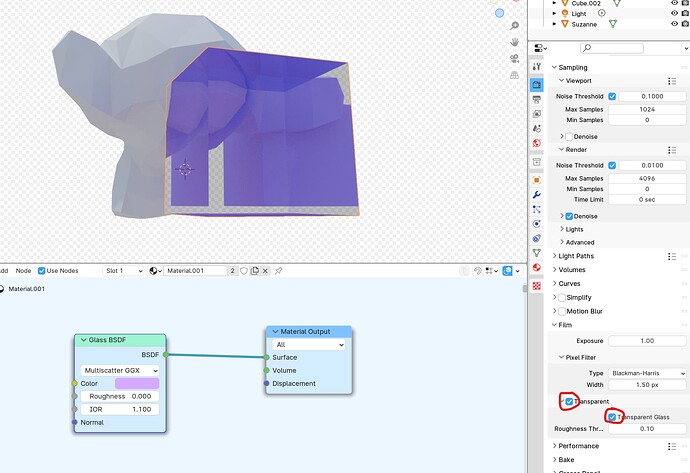Expand the Suzanne outliner row
The image size is (690, 473).
point(554,24)
